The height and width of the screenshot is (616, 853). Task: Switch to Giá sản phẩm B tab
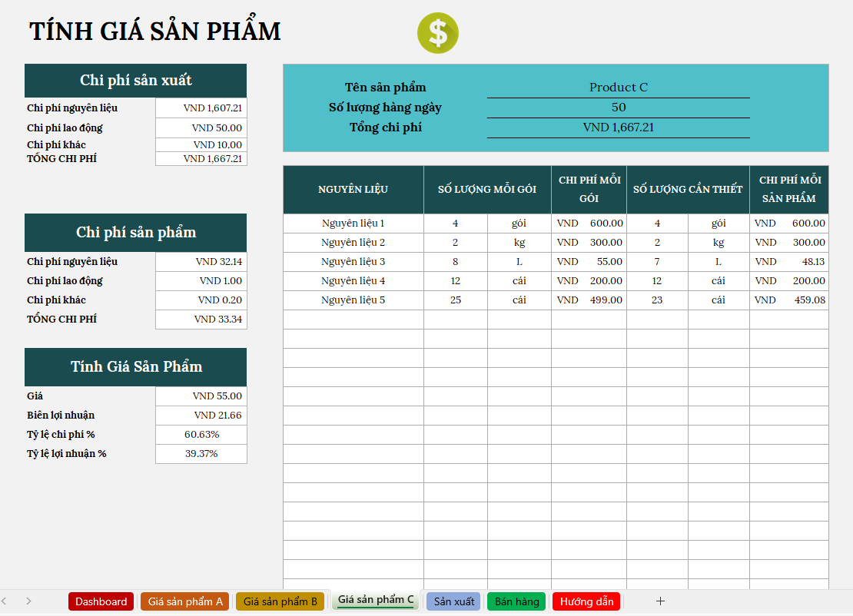coord(280,601)
